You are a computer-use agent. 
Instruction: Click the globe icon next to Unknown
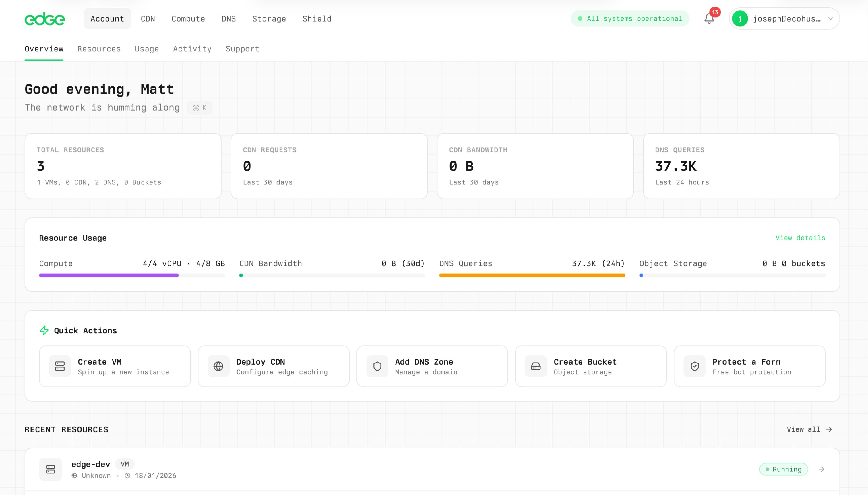click(74, 476)
